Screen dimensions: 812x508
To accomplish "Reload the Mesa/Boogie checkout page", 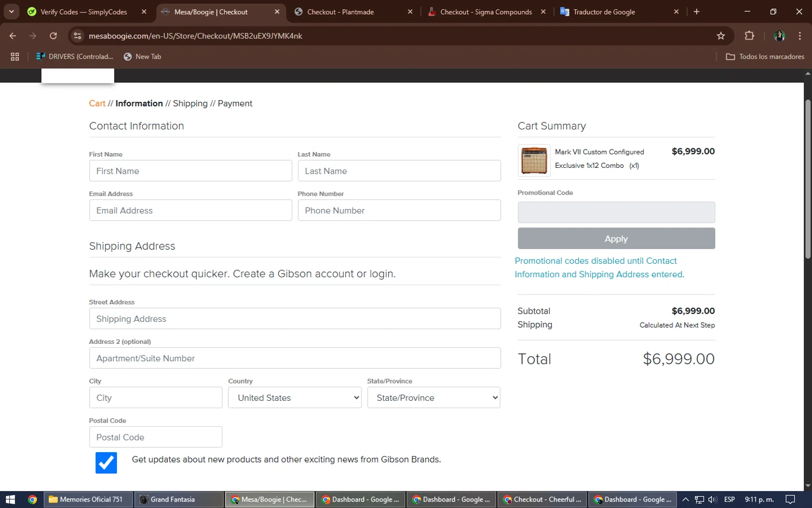I will click(x=53, y=36).
